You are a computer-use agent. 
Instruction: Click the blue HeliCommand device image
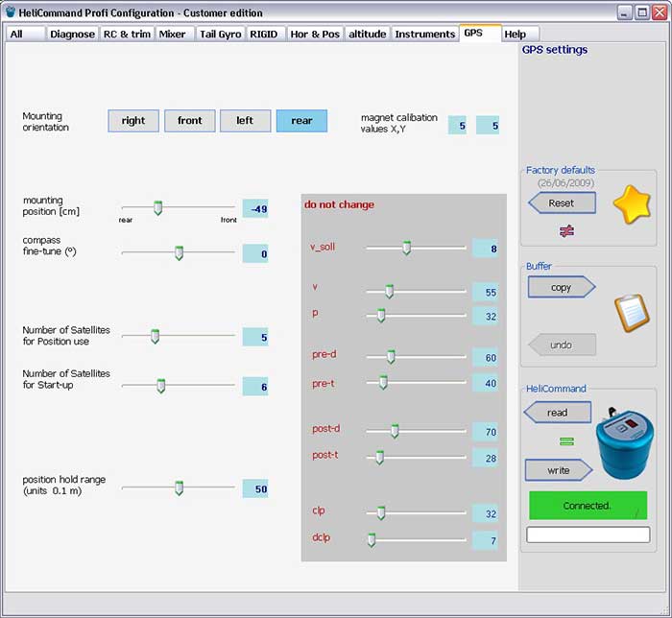[x=625, y=442]
